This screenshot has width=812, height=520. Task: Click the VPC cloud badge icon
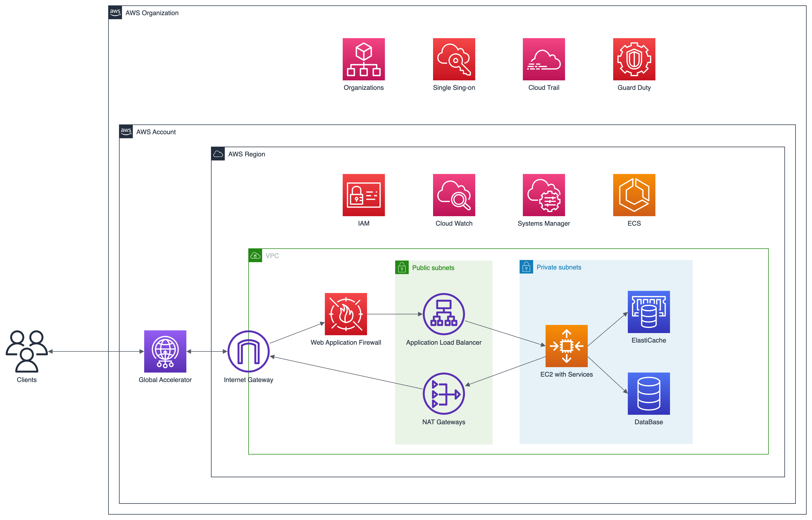pos(256,255)
